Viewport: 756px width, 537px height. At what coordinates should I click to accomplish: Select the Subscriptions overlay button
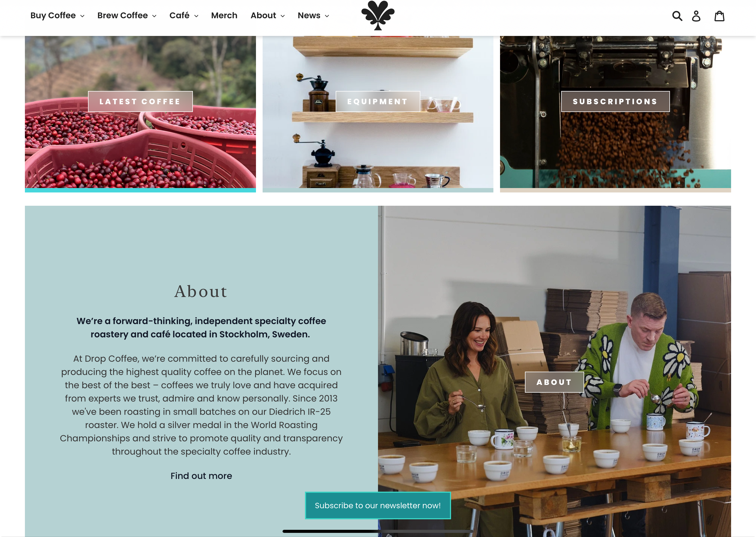click(x=615, y=101)
